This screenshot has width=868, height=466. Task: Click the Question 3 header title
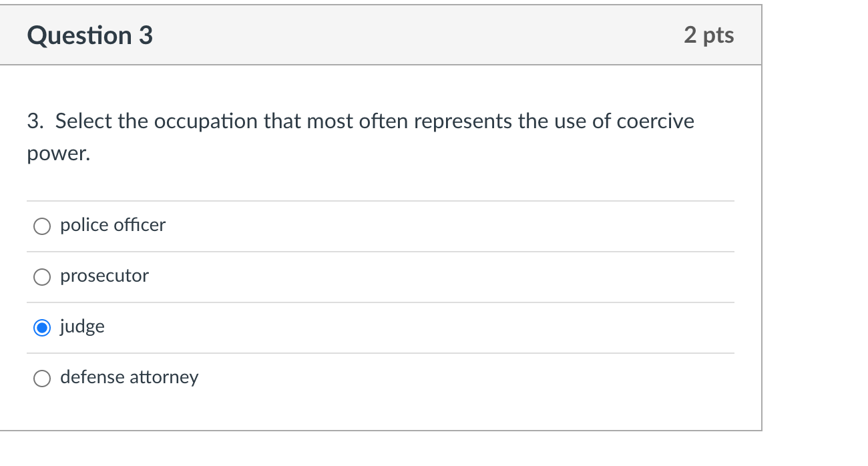(x=89, y=35)
